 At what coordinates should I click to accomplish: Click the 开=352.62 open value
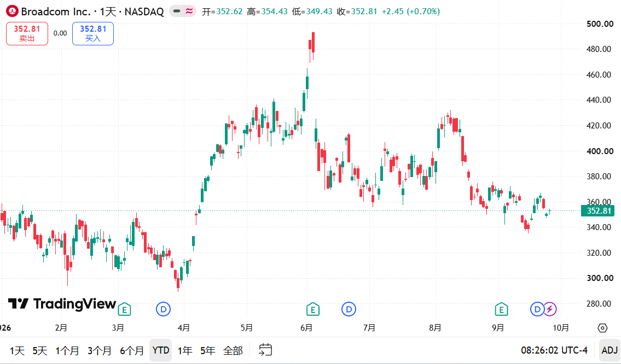tap(222, 11)
